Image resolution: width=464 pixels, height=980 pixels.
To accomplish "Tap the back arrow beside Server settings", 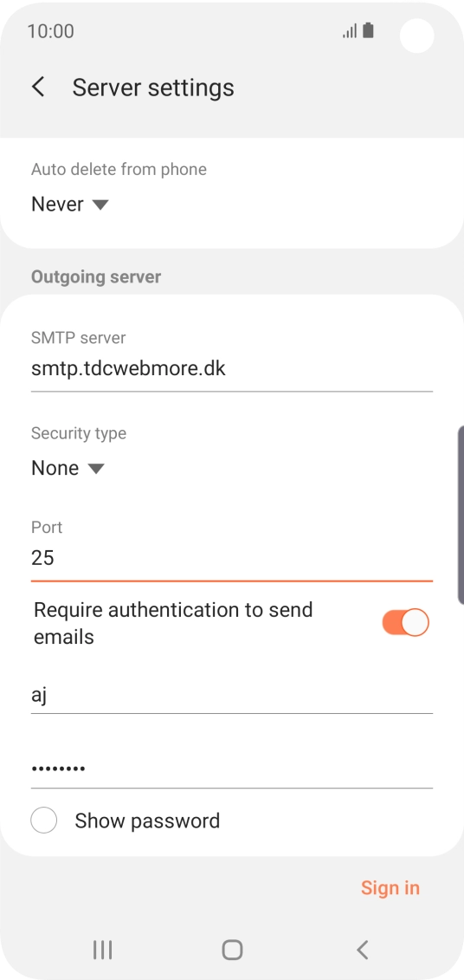I will tap(39, 87).
